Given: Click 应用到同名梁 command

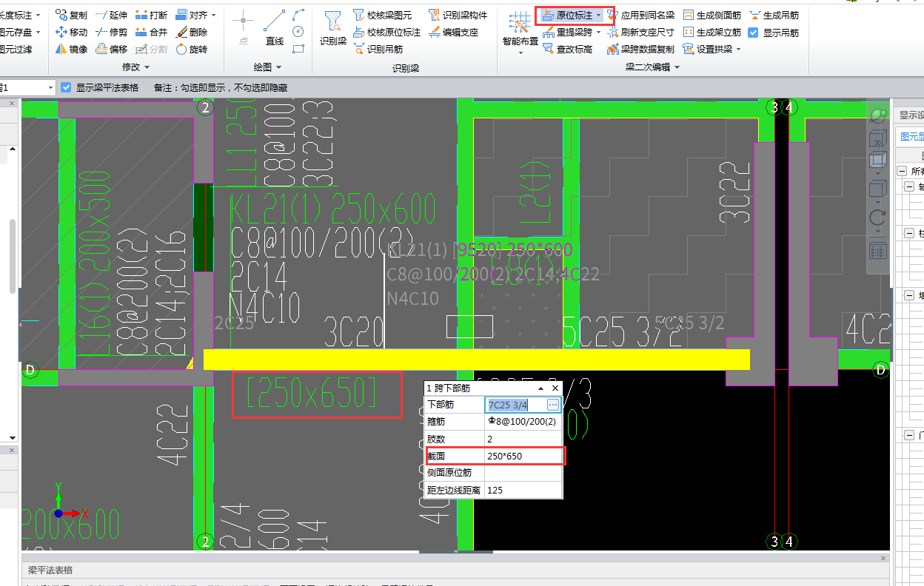Looking at the screenshot, I should pyautogui.click(x=640, y=15).
